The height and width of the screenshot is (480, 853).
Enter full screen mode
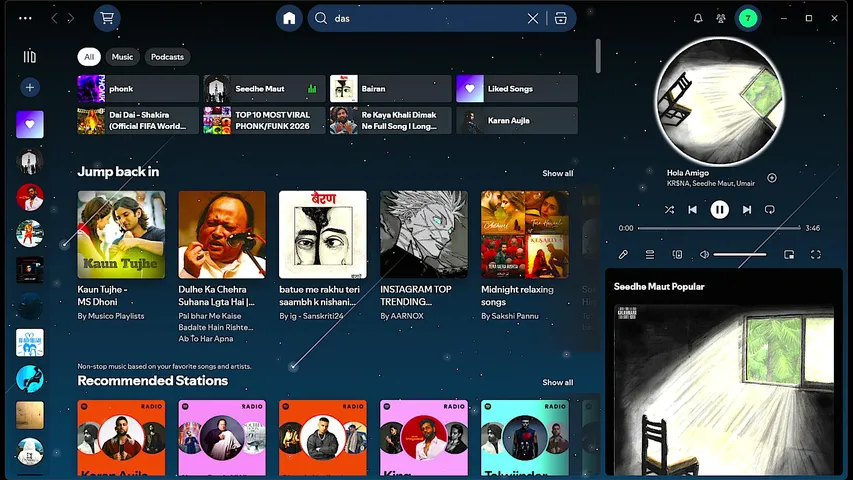coord(815,254)
